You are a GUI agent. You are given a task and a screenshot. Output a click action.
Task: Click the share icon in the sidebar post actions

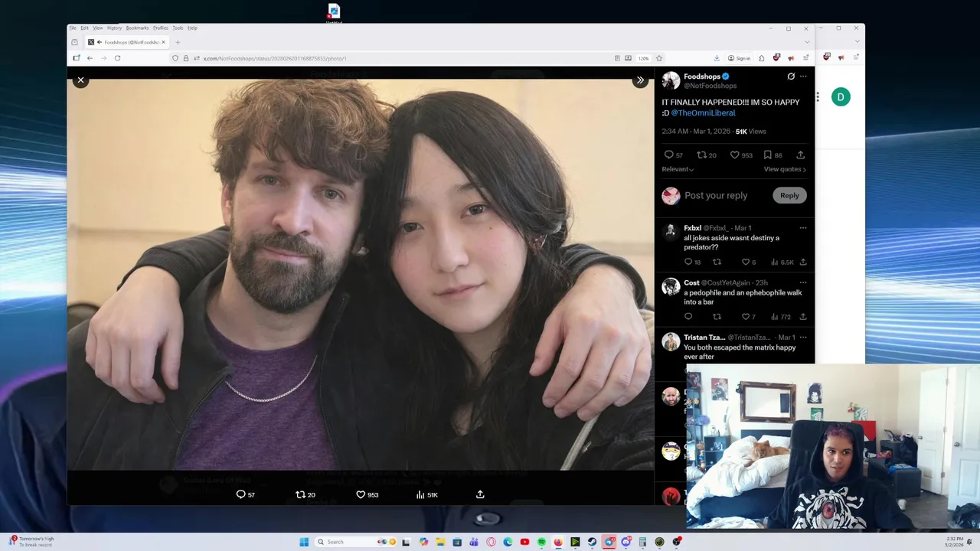tap(801, 155)
